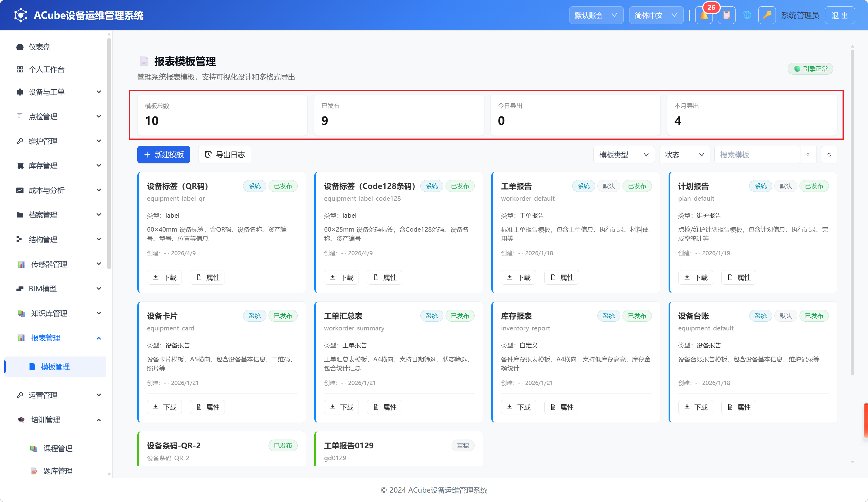Screen dimensions: 868x502
Task: Open 属性 for 计划报告 card
Action: click(739, 277)
